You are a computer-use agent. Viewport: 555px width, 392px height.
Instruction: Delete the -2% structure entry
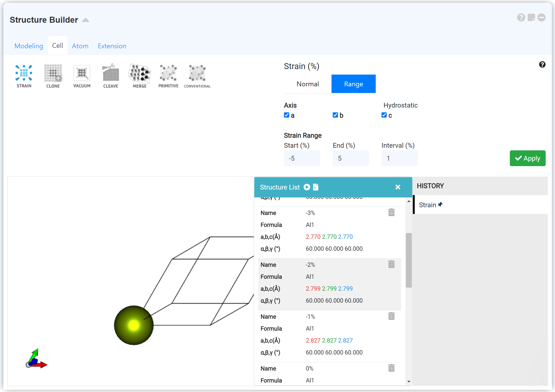click(x=391, y=264)
